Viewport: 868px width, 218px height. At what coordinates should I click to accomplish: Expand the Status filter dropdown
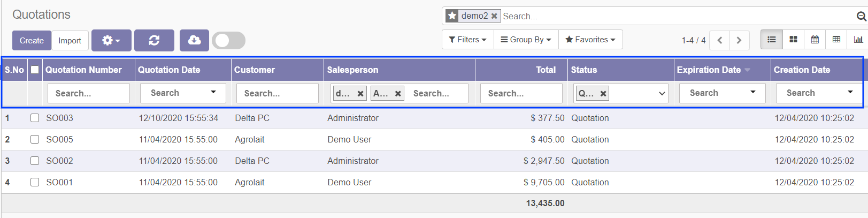tap(662, 93)
